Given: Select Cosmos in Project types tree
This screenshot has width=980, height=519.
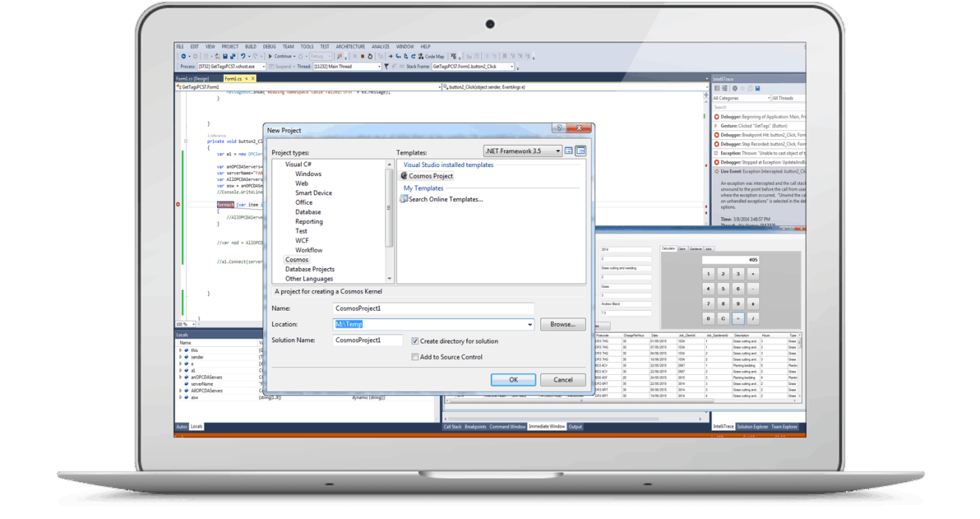Looking at the screenshot, I should pos(297,260).
